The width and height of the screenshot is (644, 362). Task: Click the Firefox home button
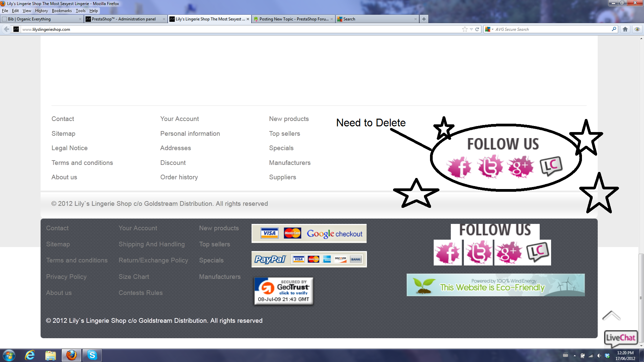[x=625, y=29]
